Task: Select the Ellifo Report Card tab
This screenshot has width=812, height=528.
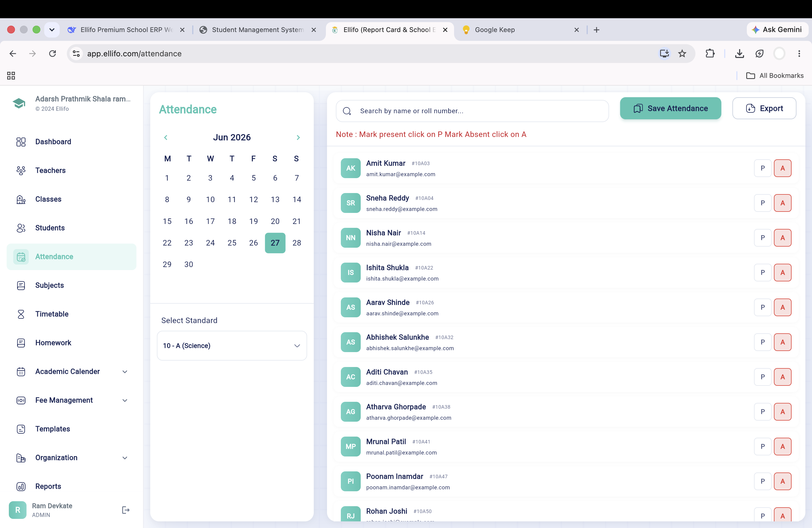Action: 390,30
